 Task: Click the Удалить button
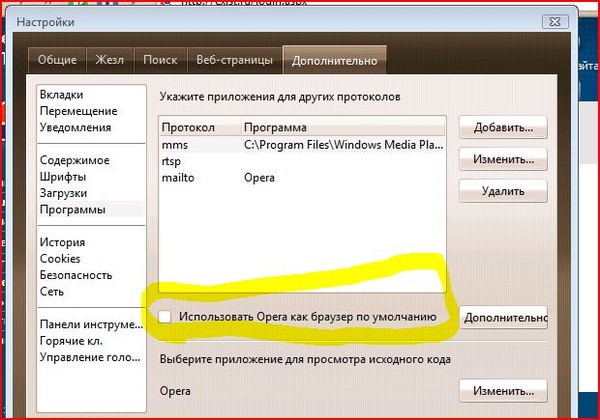coord(503,191)
